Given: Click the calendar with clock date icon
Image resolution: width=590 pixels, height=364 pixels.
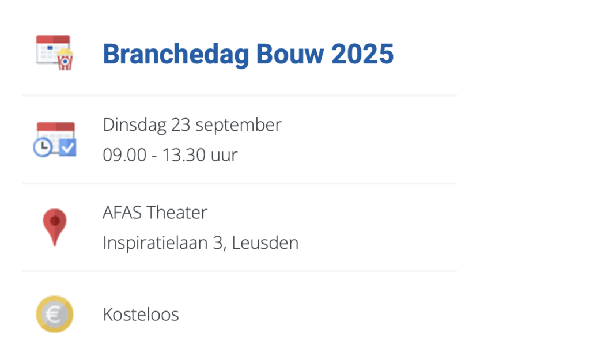Looking at the screenshot, I should (x=55, y=139).
